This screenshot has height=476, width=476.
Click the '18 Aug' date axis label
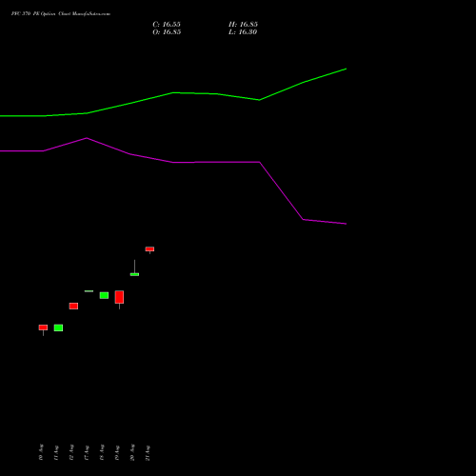pos(102,452)
